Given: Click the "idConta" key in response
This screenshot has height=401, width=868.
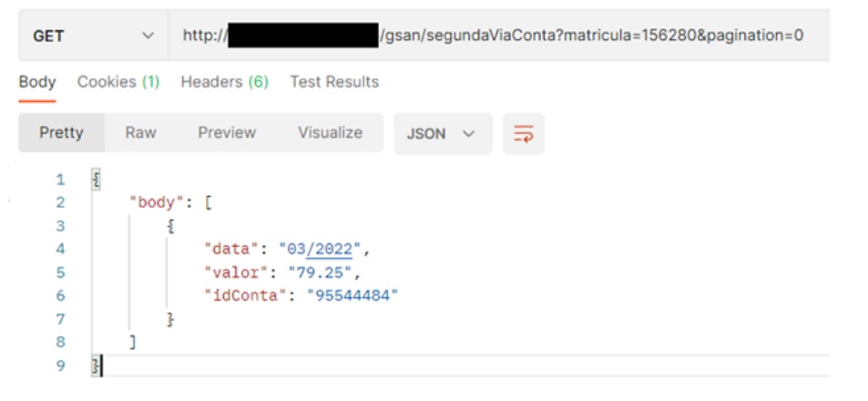Looking at the screenshot, I should pyautogui.click(x=245, y=295).
